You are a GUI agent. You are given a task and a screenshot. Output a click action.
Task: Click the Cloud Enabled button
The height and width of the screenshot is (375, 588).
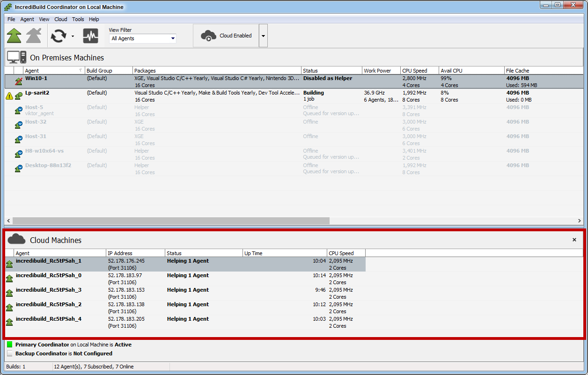coord(226,36)
